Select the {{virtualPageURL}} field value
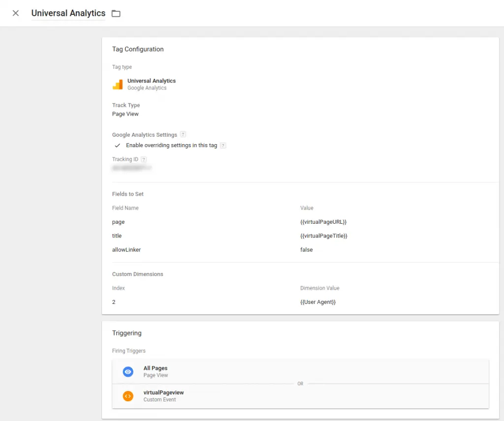504x421 pixels. 323,222
